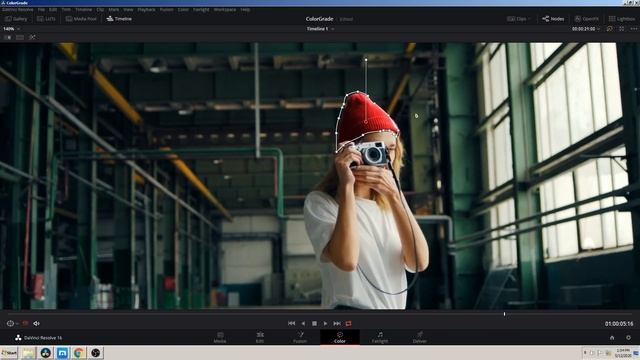Screen dimensions: 640x360
Task: Click the playhead marker on viewer scrub bar
Action: [504, 314]
